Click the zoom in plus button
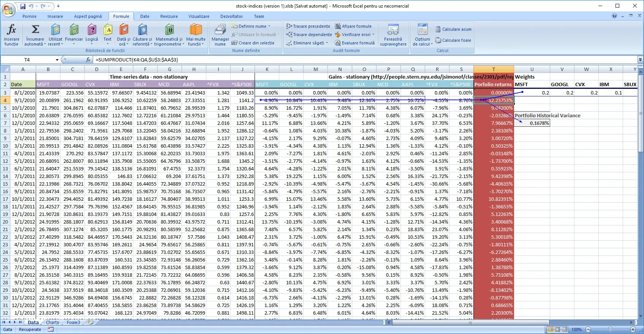This screenshot has width=644, height=334. point(633,329)
